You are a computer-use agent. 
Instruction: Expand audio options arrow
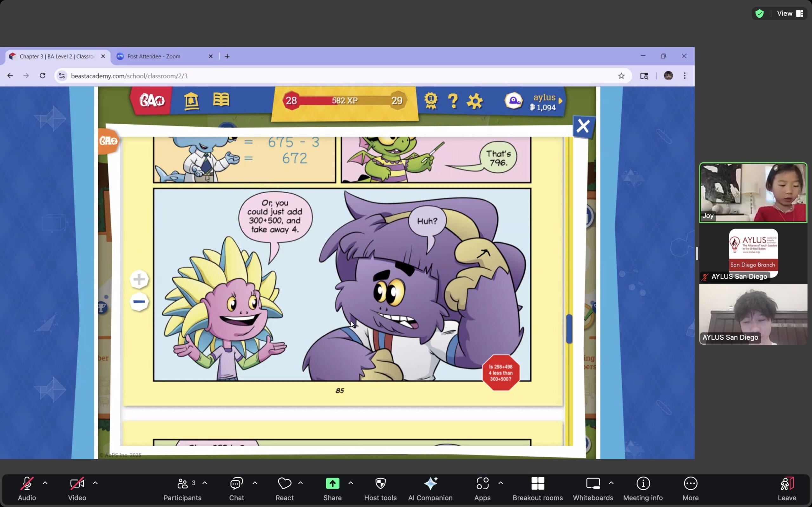tap(45, 483)
